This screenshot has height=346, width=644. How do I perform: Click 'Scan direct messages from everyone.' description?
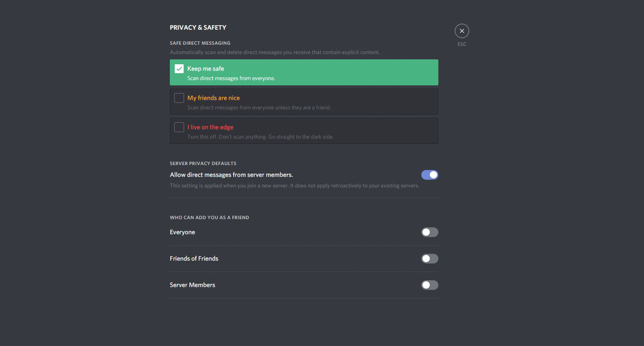231,78
